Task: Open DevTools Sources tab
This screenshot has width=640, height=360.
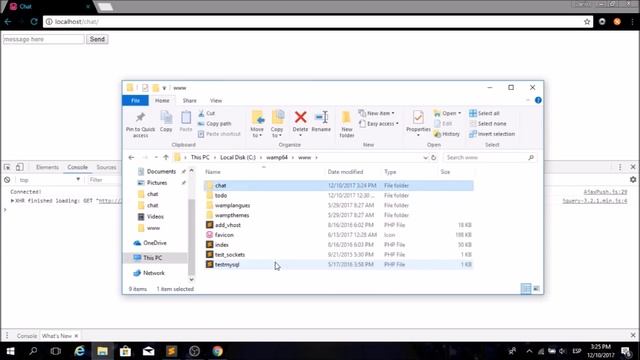Action: [x=106, y=167]
